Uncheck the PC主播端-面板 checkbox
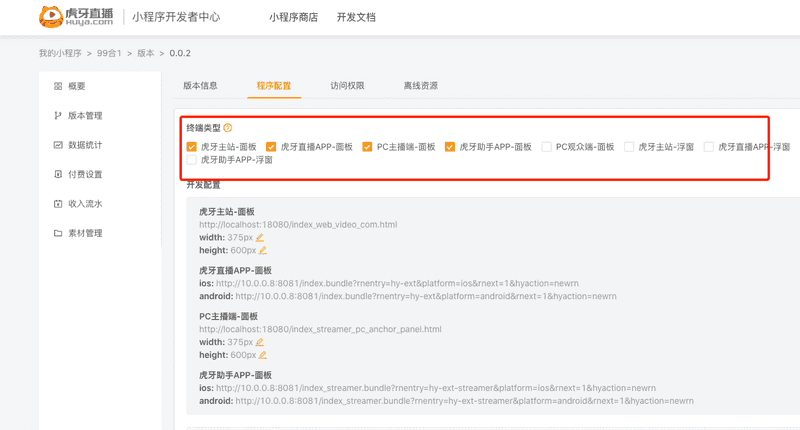Screen dimensions: 800x430 367,147
